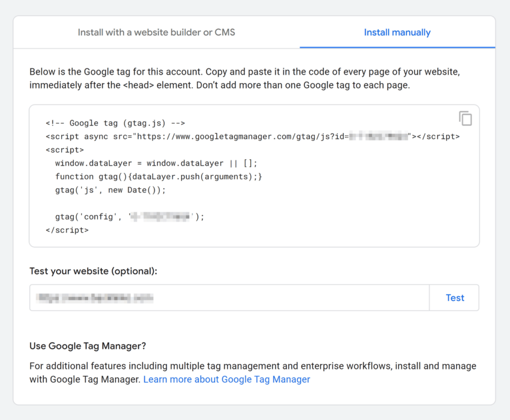
Task: Switch to the Install manually tab
Action: pos(397,32)
